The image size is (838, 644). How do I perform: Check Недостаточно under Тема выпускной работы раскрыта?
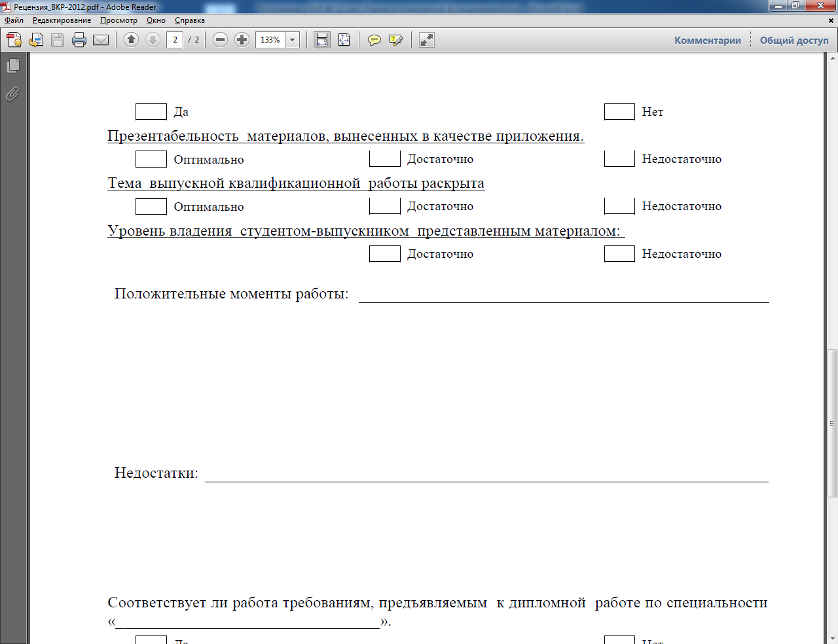click(619, 206)
